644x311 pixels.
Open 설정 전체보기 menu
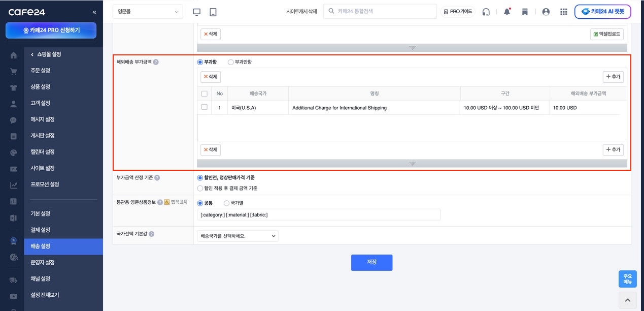45,295
